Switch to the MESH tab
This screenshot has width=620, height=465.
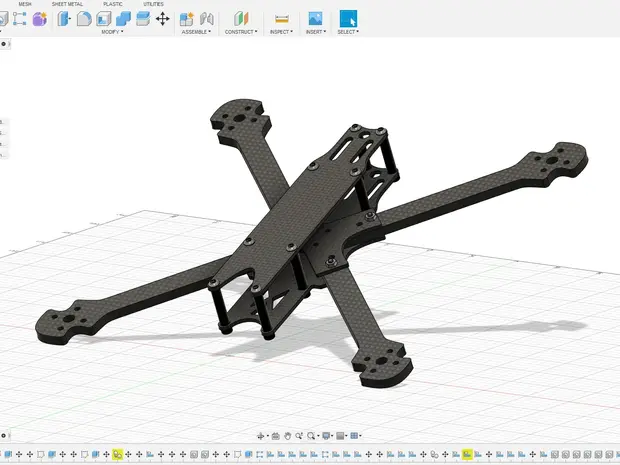[x=25, y=4]
